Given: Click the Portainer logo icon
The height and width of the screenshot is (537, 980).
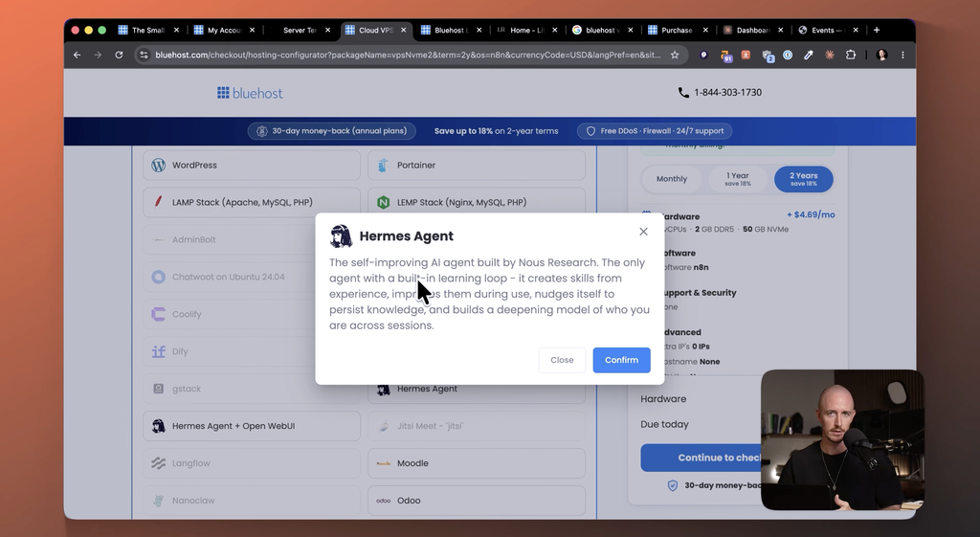Looking at the screenshot, I should (383, 165).
